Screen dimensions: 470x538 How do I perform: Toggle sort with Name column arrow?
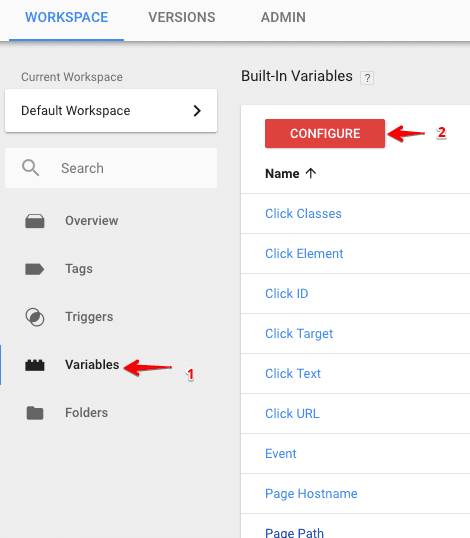pyautogui.click(x=311, y=173)
